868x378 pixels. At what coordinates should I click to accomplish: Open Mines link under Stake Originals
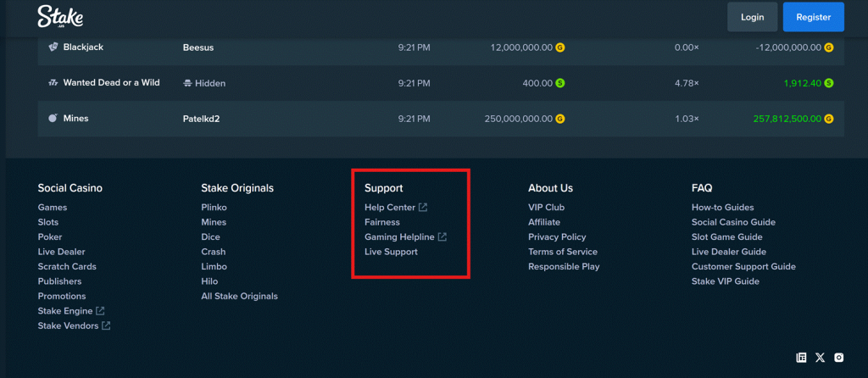click(x=214, y=222)
